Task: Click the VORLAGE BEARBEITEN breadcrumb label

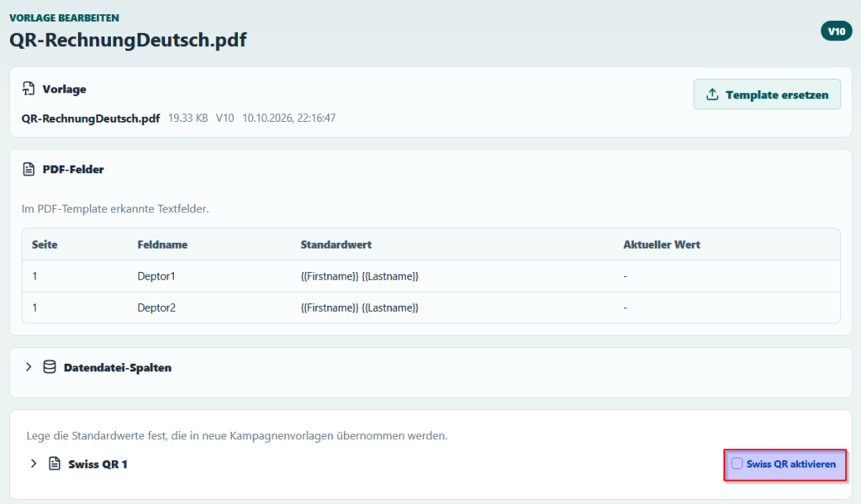Action: click(x=64, y=18)
